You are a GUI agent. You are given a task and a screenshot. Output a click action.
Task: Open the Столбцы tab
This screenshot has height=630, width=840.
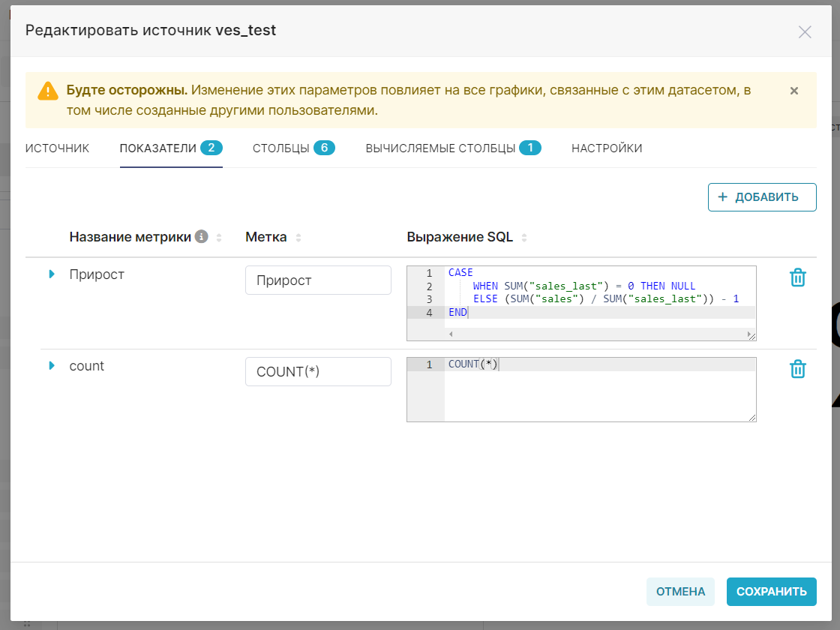293,148
